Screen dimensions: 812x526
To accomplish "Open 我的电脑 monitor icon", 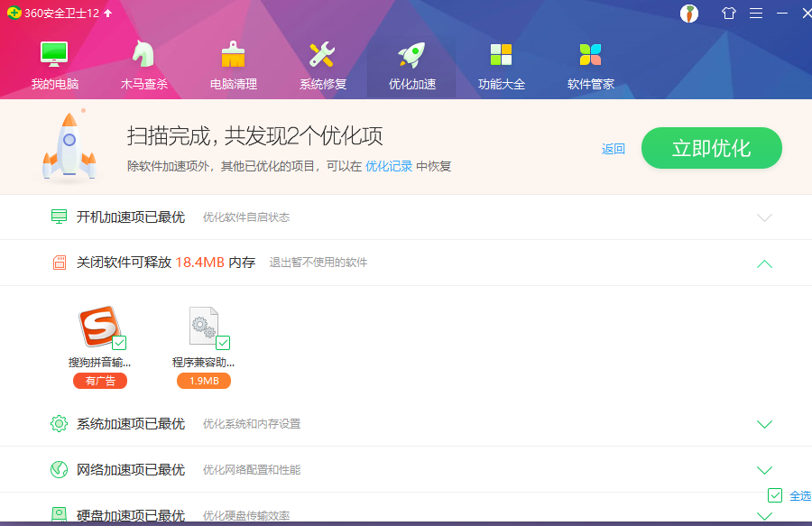I will coord(54,54).
